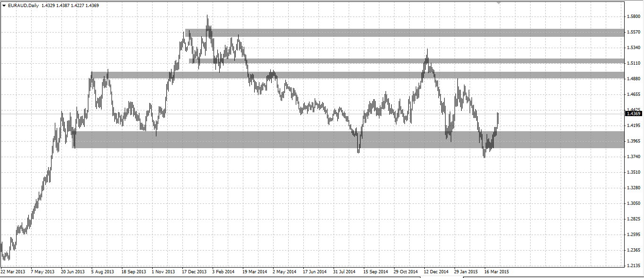Click the 19 Mar 2014 date label
Screen dimensions: 644x278
coord(255,272)
